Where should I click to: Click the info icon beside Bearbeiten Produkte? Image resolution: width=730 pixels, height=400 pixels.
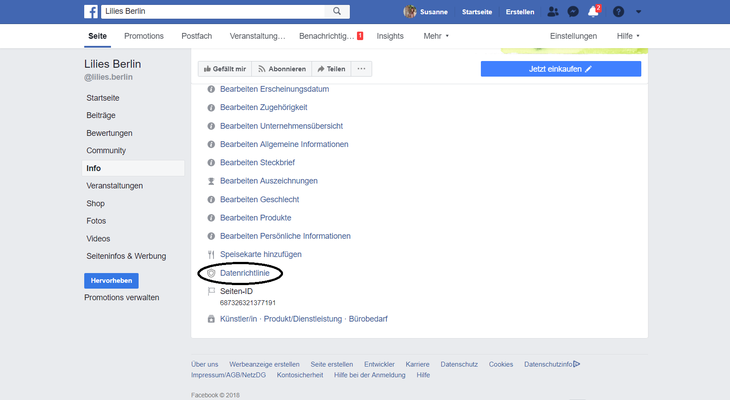point(211,217)
